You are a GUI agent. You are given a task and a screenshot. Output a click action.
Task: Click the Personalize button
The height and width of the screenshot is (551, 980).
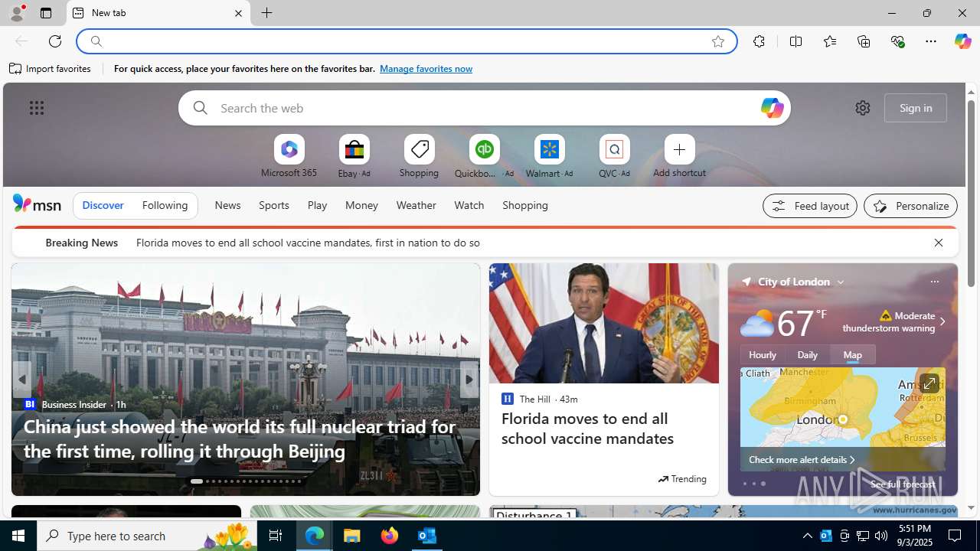point(910,206)
